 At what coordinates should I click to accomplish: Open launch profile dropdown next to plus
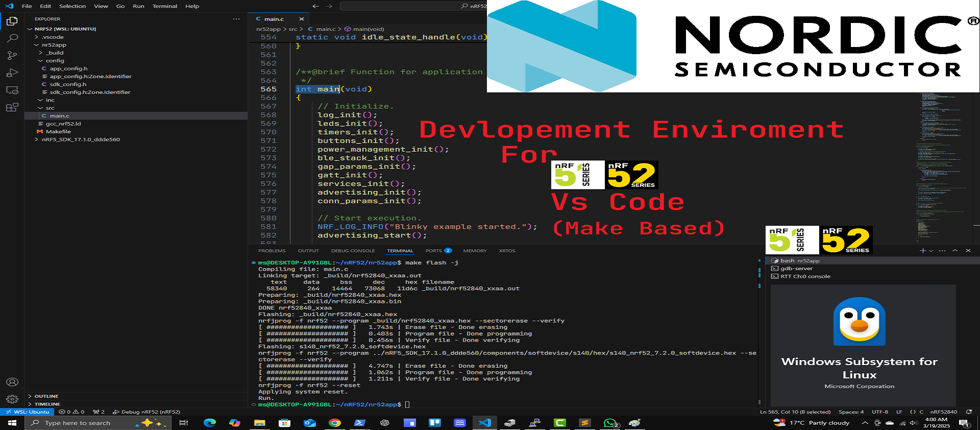pos(931,251)
